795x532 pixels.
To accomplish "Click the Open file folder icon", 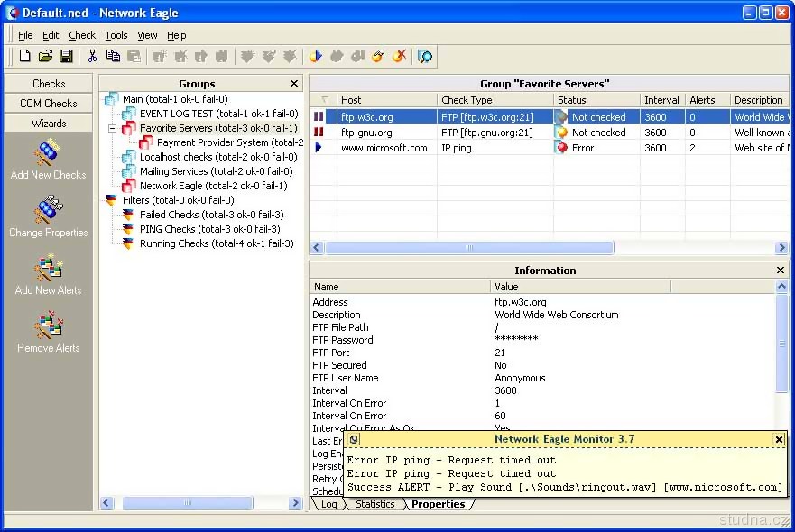I will click(x=45, y=56).
